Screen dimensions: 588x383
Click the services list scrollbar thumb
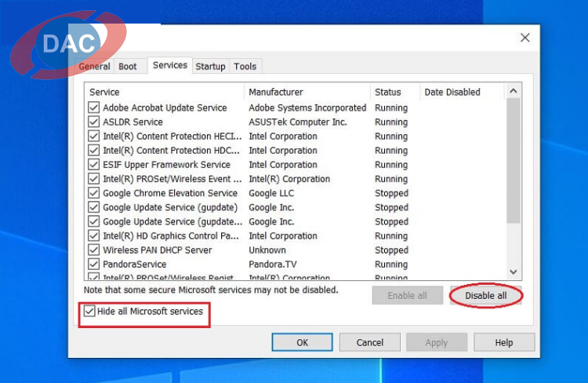(514, 161)
